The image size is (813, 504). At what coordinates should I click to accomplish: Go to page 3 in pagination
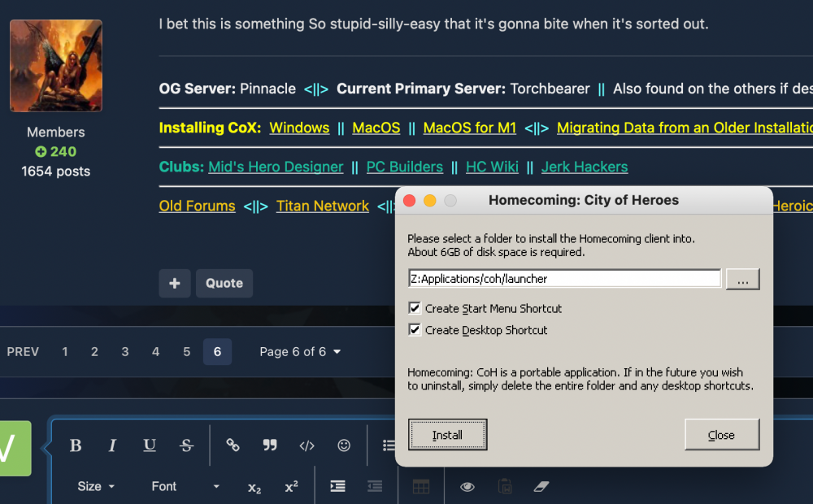click(x=125, y=352)
